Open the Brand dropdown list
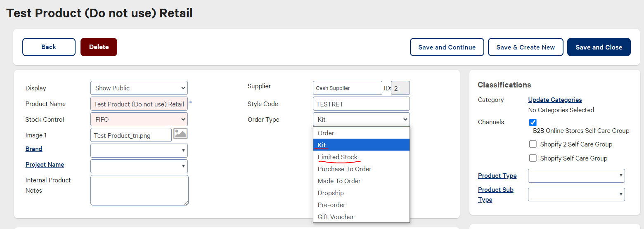The image size is (644, 229). (139, 151)
